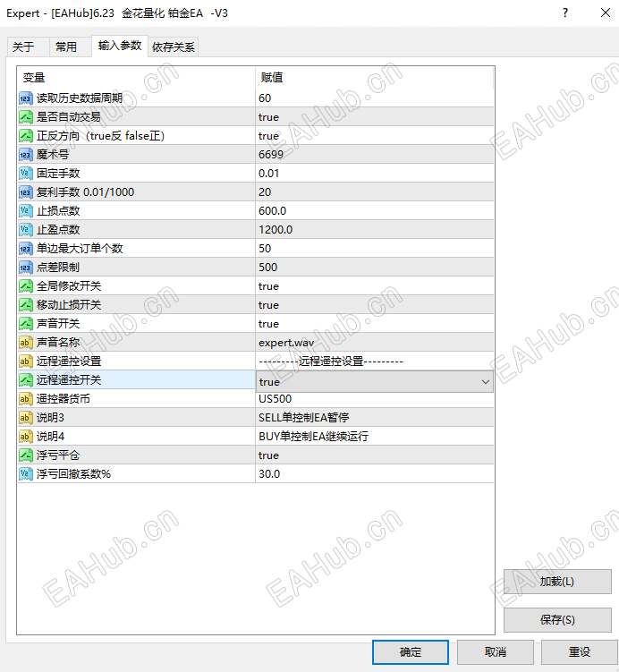Select the 正反方向 true value cell
The height and width of the screenshot is (672, 619).
(x=375, y=136)
